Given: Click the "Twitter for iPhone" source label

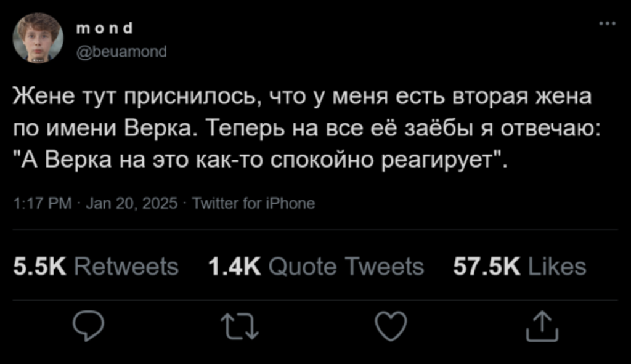Looking at the screenshot, I should point(254,204).
